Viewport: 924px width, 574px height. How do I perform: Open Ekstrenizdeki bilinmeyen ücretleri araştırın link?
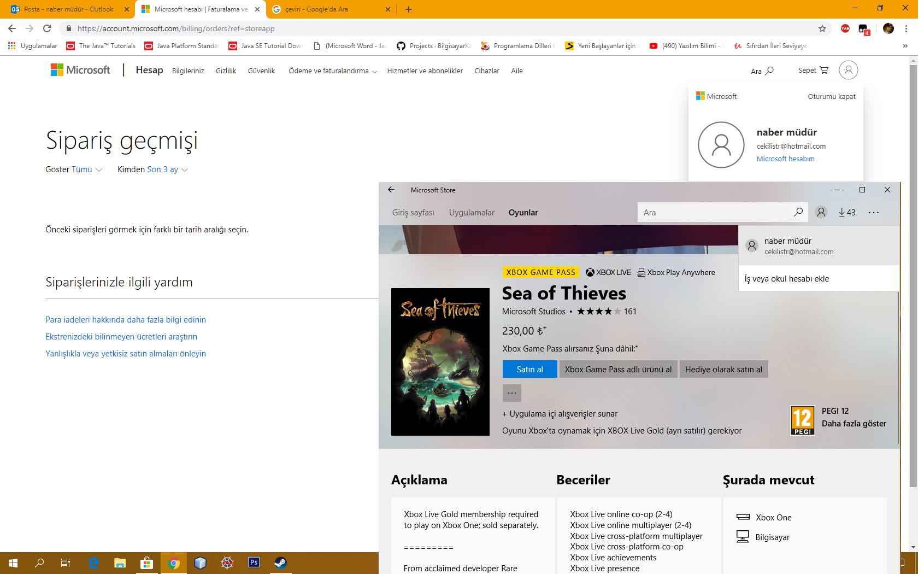pos(121,337)
